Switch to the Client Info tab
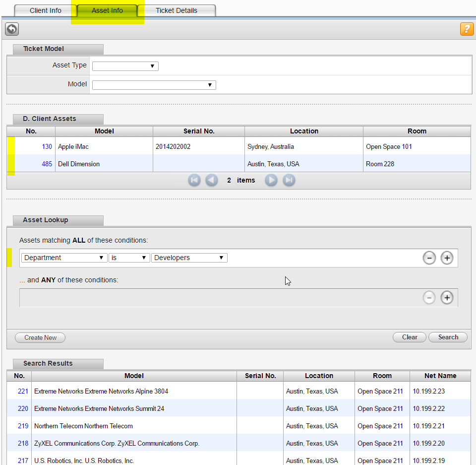 [45, 10]
